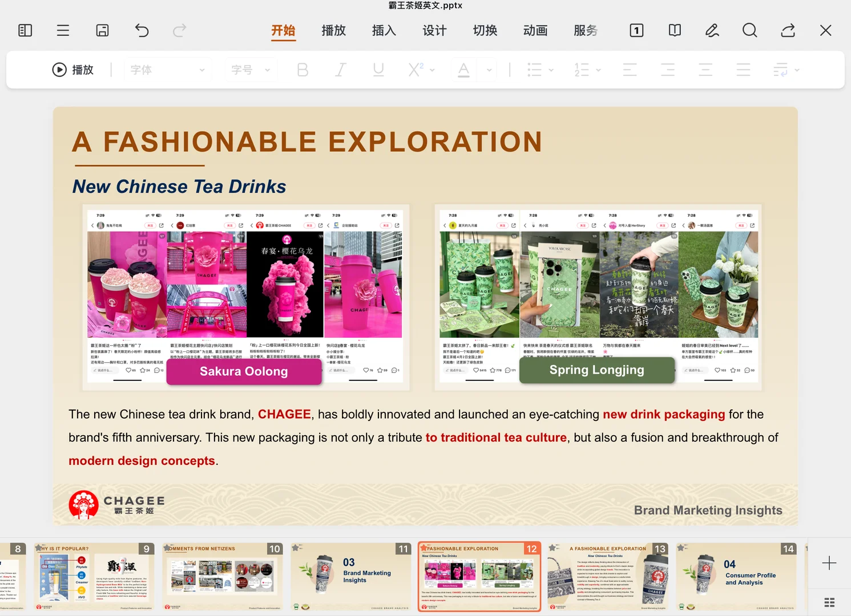Viewport: 851px width, 616px height.
Task: Save the presentation with the disk icon
Action: (102, 30)
